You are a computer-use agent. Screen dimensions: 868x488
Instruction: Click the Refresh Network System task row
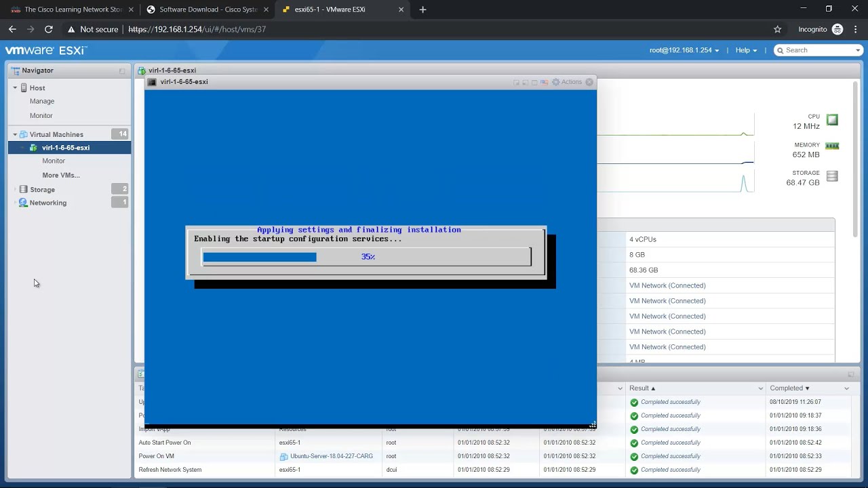click(494, 470)
